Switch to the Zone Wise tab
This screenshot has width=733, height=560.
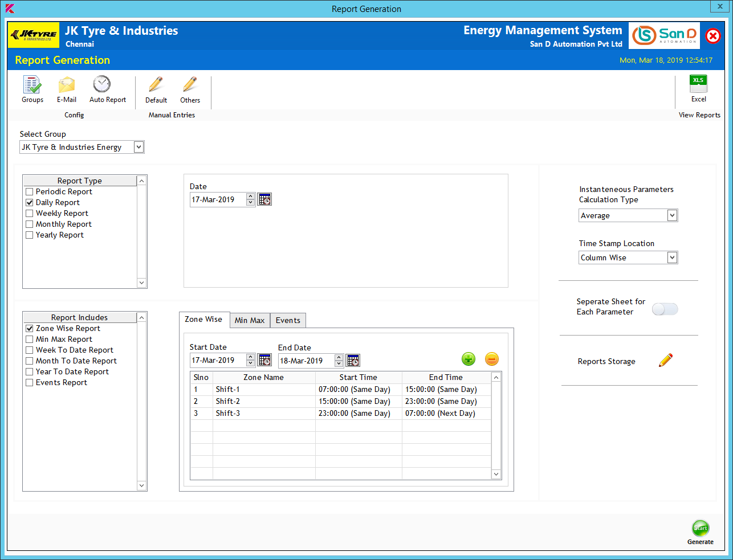point(204,320)
